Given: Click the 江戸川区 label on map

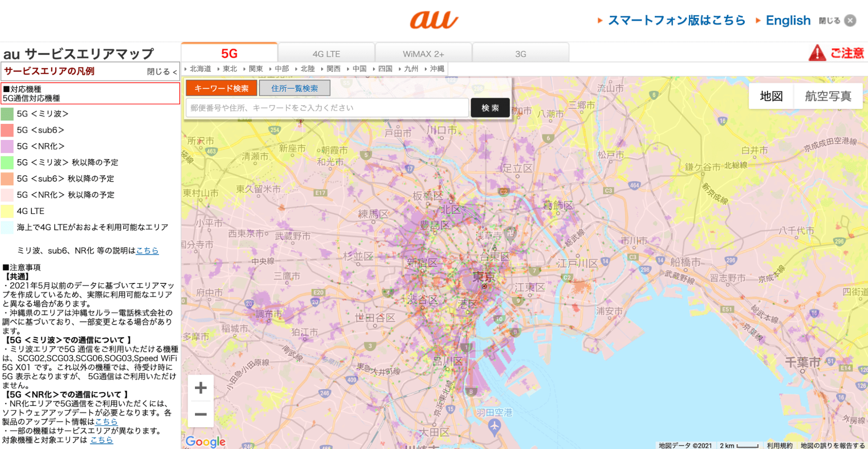Looking at the screenshot, I should pos(577,263).
